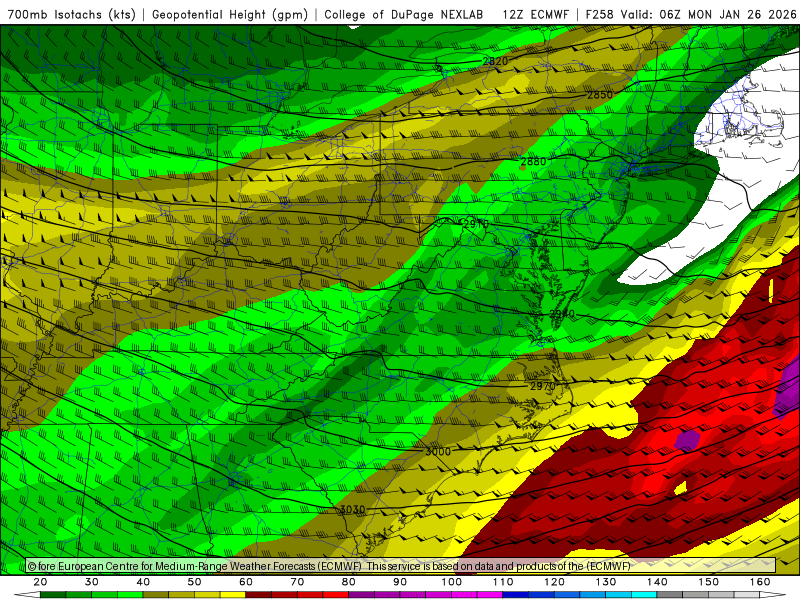Select the 2910 height contour label
The width and height of the screenshot is (800, 600).
coord(476,223)
